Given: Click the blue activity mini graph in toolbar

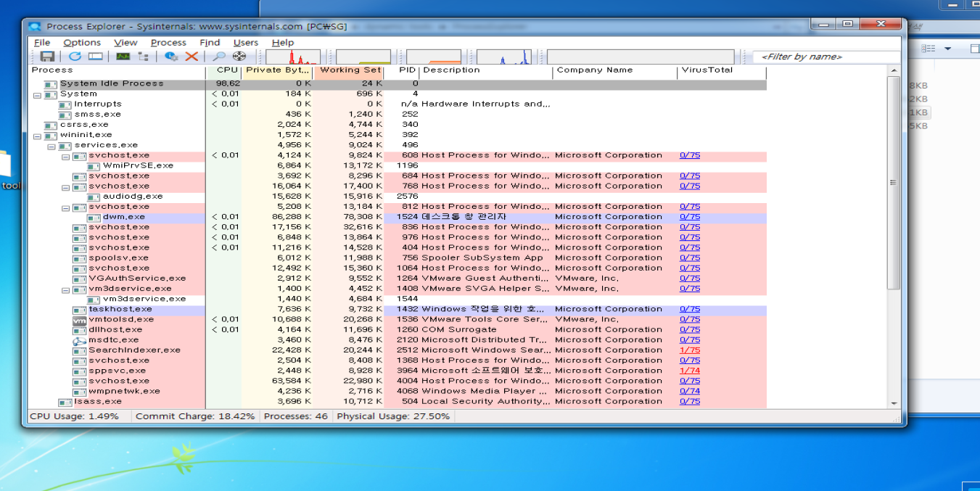Looking at the screenshot, I should click(x=504, y=57).
